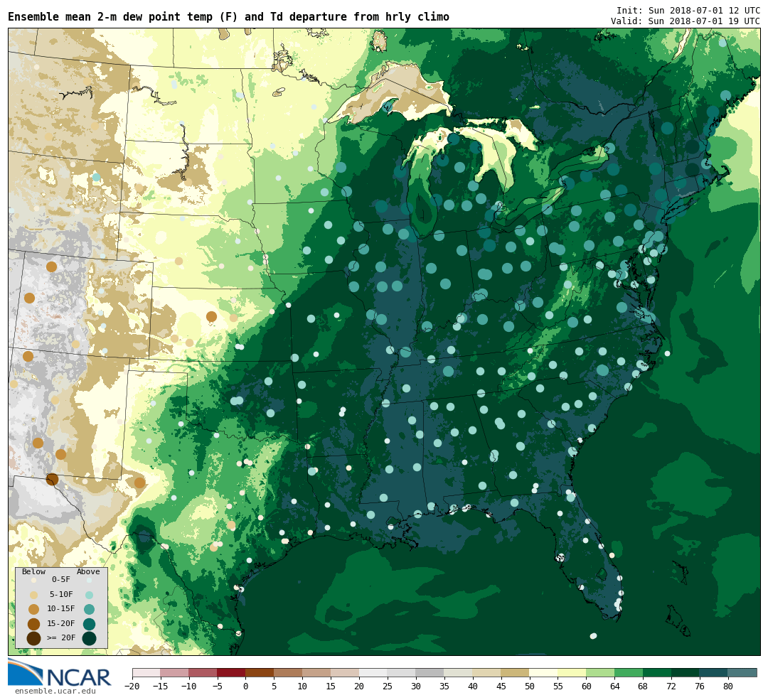Click the '64' colorbar tick label
The image size is (768, 700).
[x=615, y=686]
